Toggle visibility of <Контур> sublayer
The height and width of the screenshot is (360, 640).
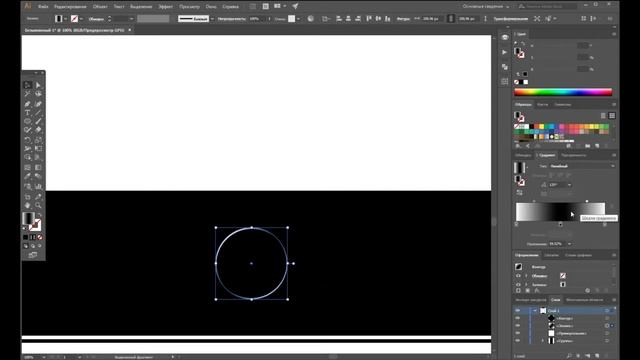(x=518, y=318)
